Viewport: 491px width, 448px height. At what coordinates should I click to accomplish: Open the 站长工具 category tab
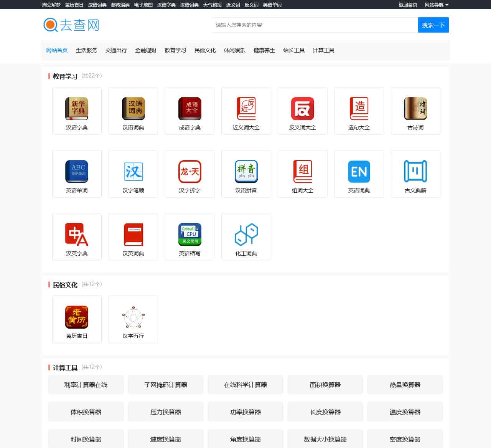(293, 50)
